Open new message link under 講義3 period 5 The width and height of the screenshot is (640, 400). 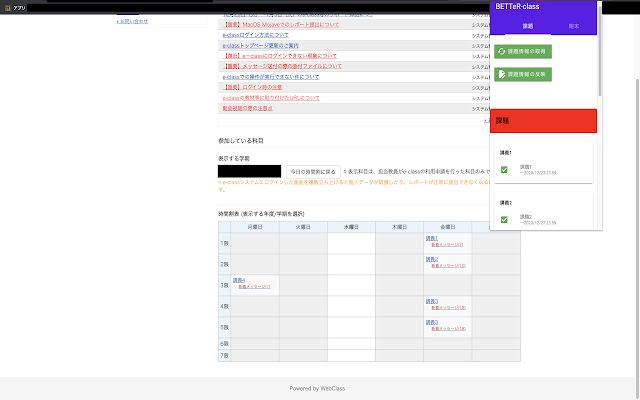[449, 329]
